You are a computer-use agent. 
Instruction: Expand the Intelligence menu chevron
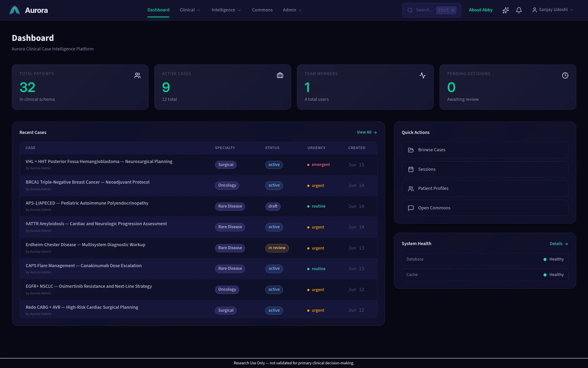click(239, 10)
